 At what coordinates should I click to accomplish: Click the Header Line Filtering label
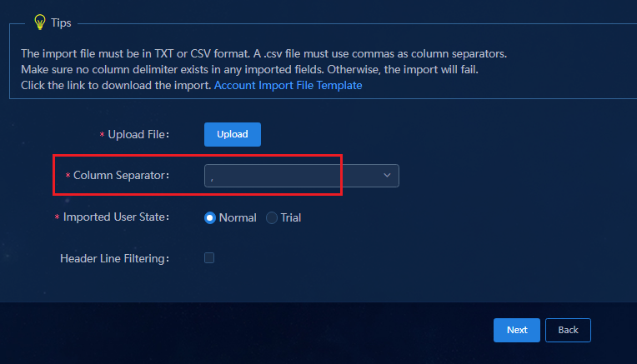coord(114,258)
